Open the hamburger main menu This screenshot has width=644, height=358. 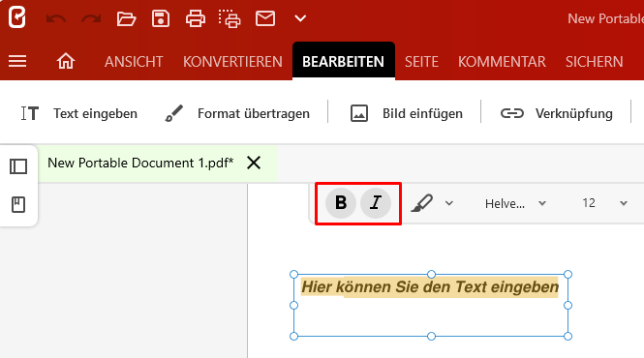click(17, 61)
